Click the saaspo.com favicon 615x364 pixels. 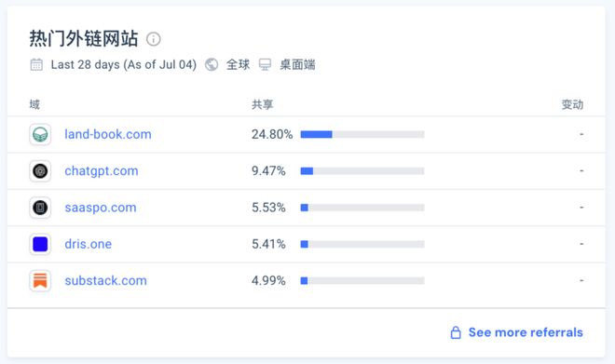click(x=40, y=208)
